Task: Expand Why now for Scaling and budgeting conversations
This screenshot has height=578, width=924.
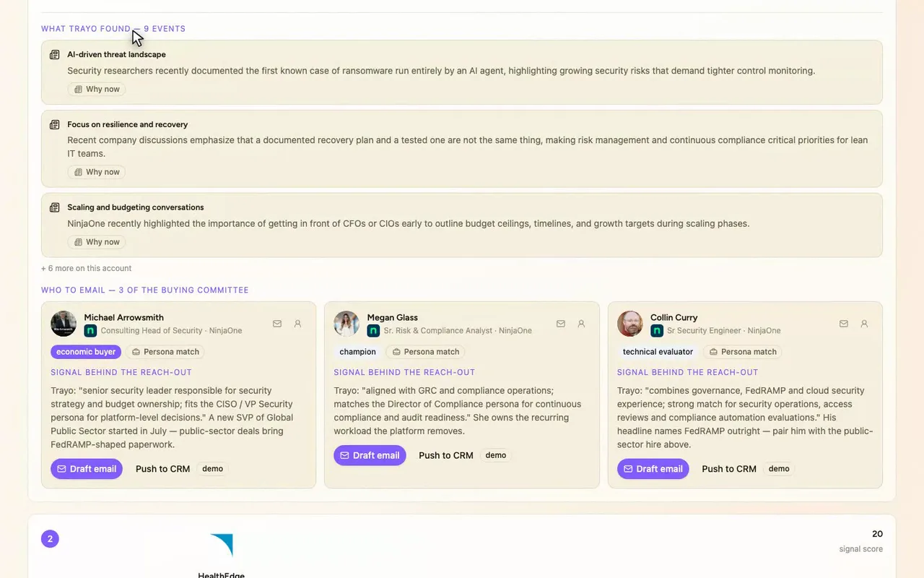Action: pyautogui.click(x=97, y=242)
